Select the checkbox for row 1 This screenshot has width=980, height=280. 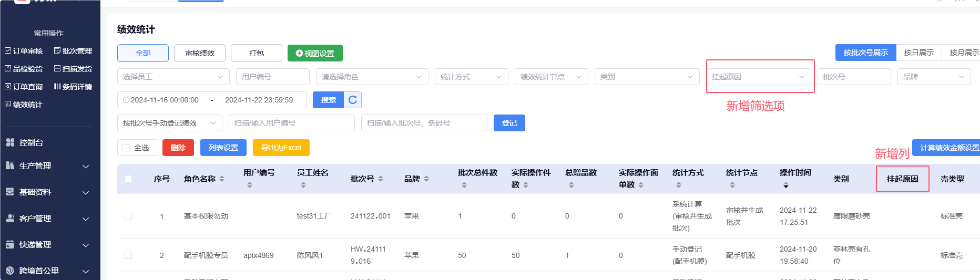[x=128, y=216]
